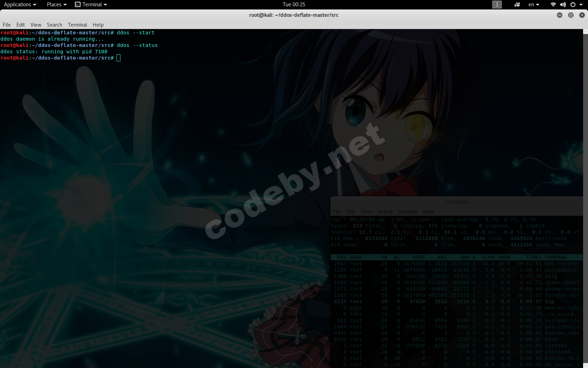Image resolution: width=588 pixels, height=368 pixels.
Task: Click the front terminal's vertical scrollbar
Action: click(x=585, y=198)
